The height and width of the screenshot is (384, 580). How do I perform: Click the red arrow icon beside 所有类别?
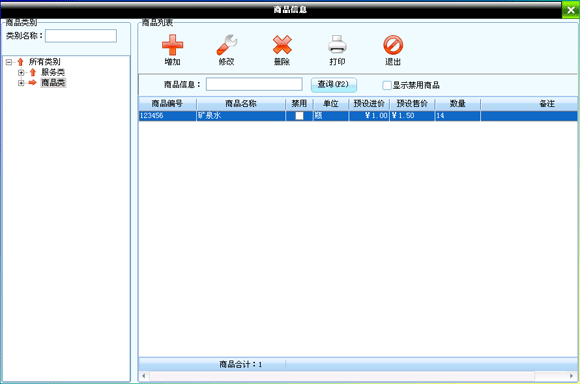point(20,62)
